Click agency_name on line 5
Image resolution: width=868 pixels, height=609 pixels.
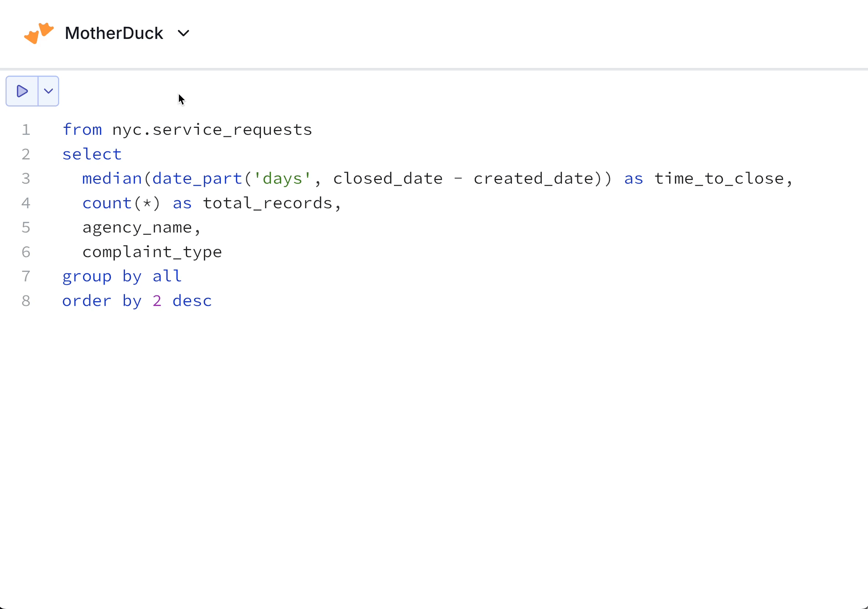pos(137,227)
